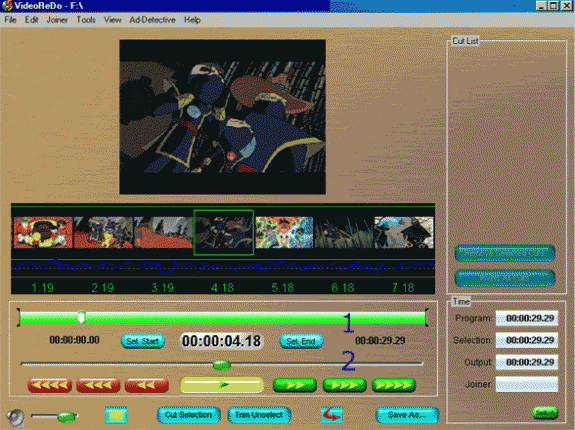575x430 pixels.
Task: Click the Save As... button
Action: (x=407, y=415)
